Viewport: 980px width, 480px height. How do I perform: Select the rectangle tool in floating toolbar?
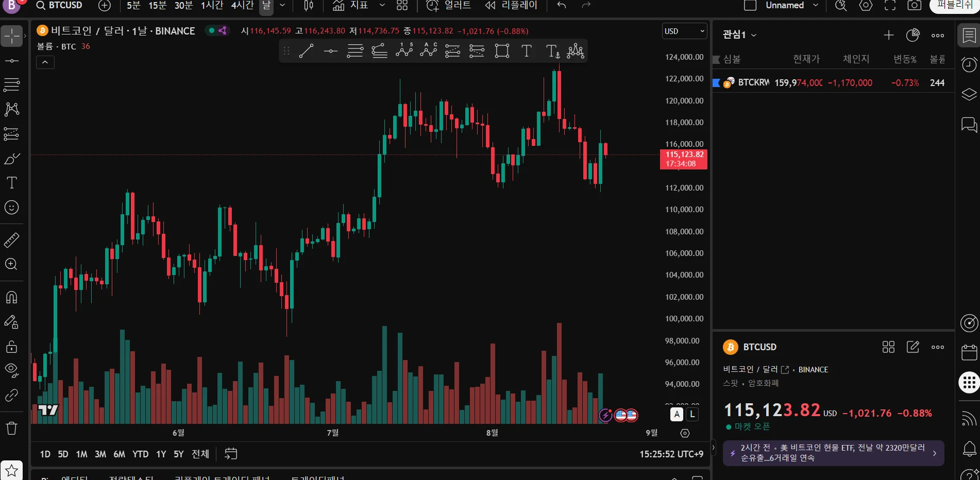coord(502,51)
